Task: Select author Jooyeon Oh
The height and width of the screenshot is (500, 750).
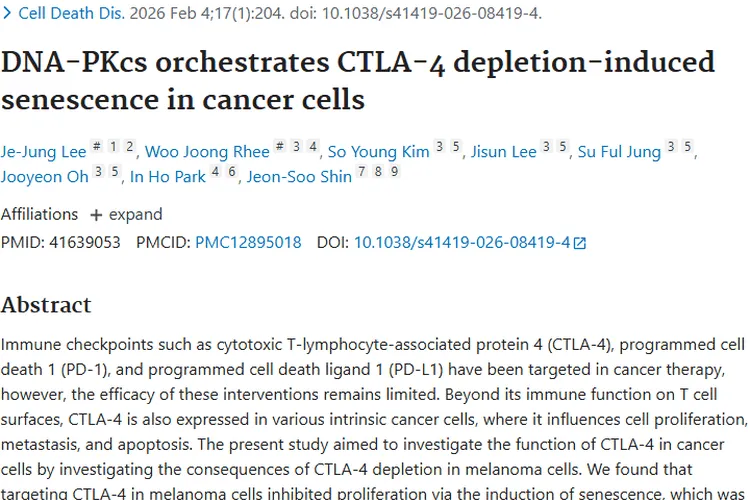Action: point(44,177)
